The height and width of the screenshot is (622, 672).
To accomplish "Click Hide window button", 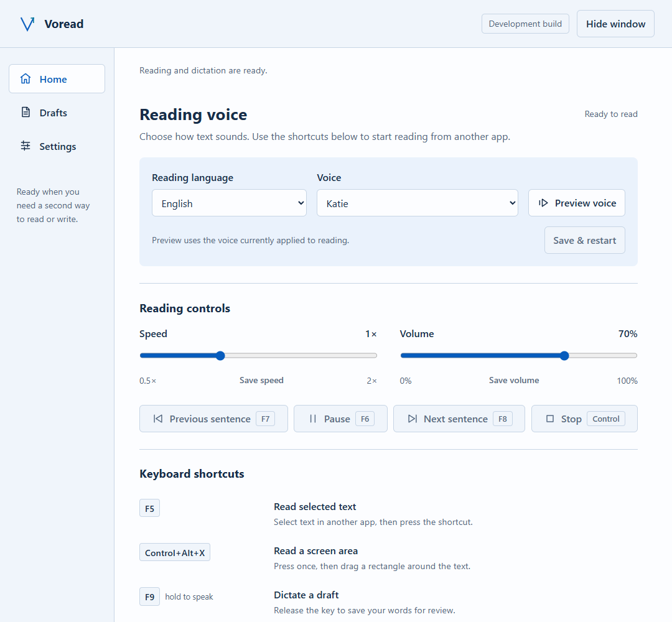I will (x=615, y=24).
